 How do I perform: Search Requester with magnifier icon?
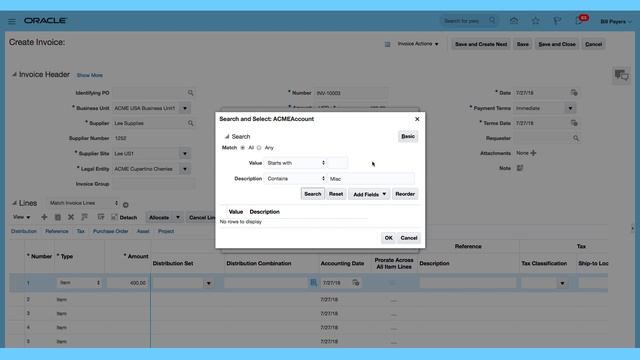[x=576, y=138]
